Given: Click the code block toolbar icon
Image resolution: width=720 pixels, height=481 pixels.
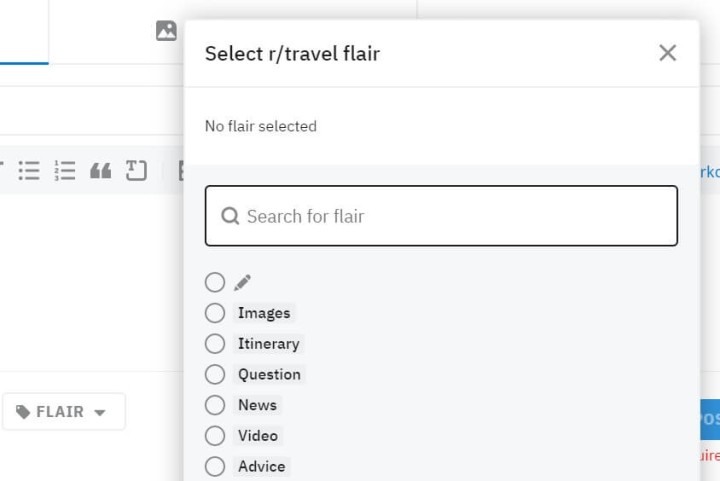Looking at the screenshot, I should point(136,170).
